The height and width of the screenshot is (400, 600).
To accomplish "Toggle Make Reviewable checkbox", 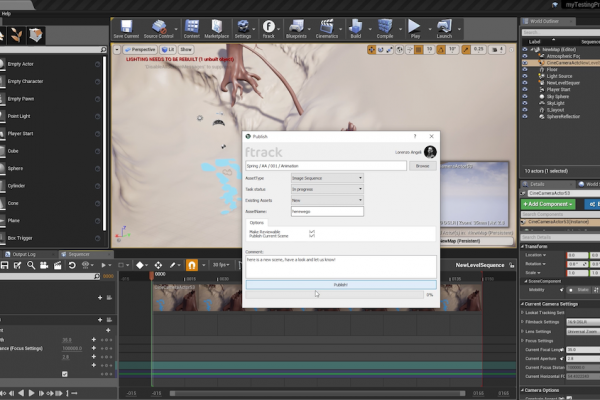I will 312,232.
